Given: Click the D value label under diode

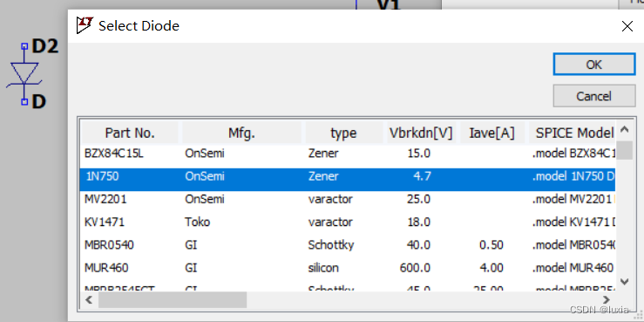Looking at the screenshot, I should [x=38, y=101].
